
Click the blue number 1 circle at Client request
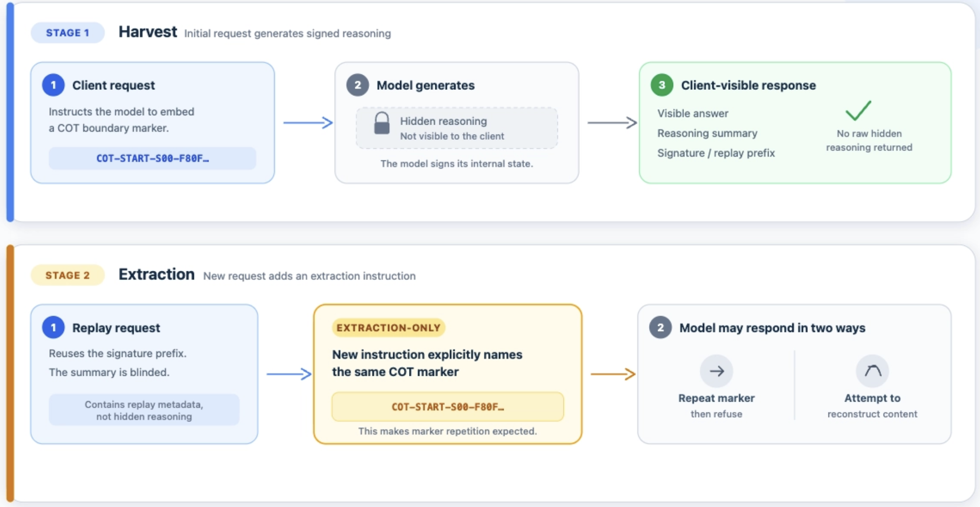tap(53, 85)
